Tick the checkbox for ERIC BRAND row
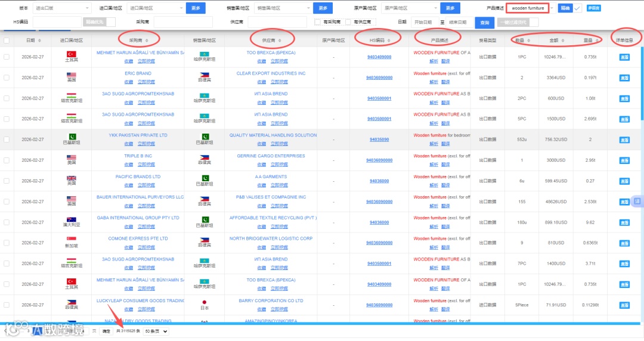Screen dimensions: 644x341 pos(7,77)
